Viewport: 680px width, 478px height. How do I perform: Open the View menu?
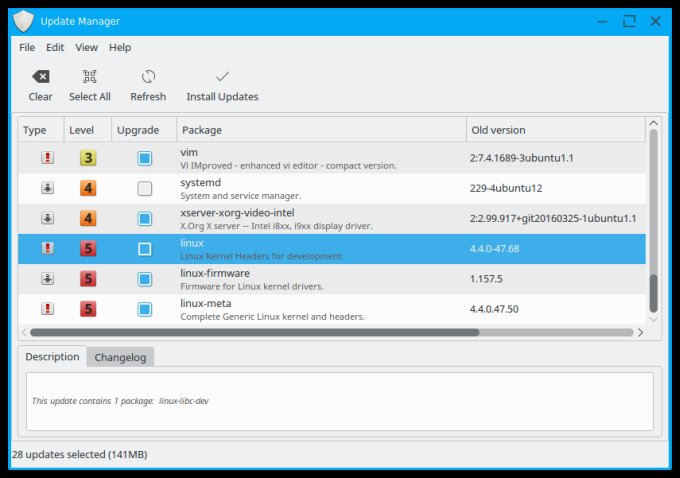coord(86,47)
